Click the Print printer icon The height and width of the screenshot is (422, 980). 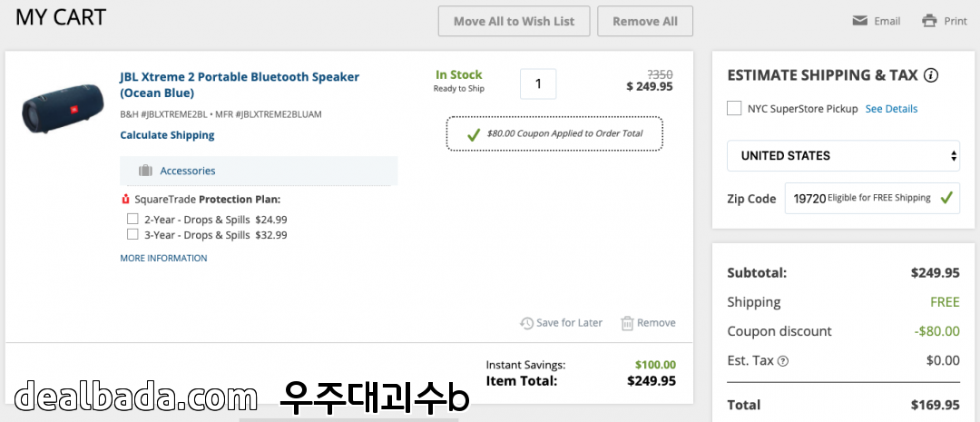(929, 21)
